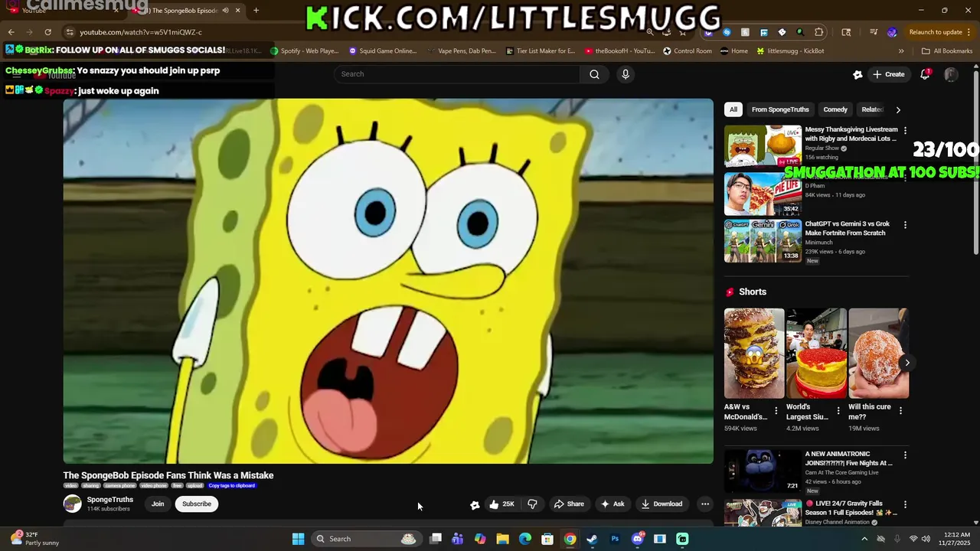The image size is (980, 551).
Task: Open the weather widget showing 32°F
Action: click(x=34, y=539)
